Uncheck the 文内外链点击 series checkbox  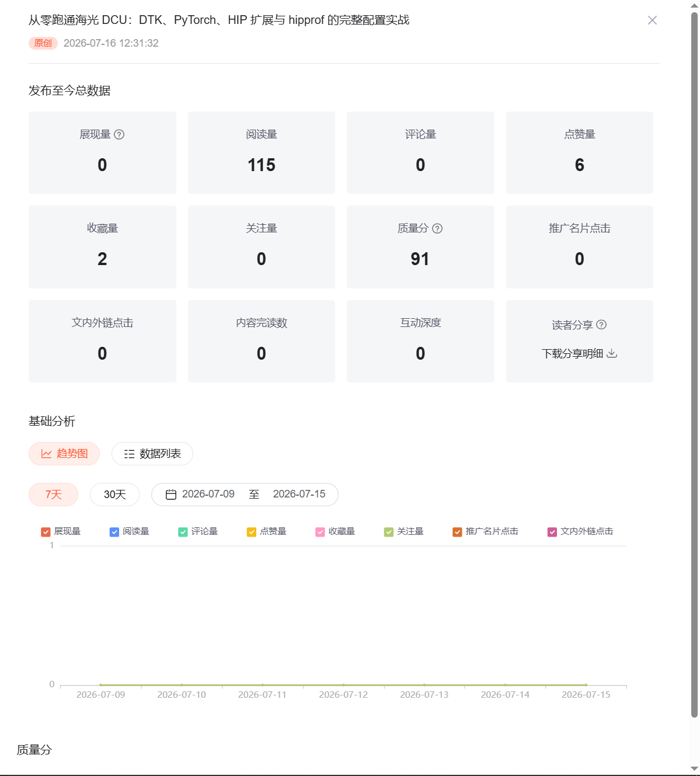click(552, 532)
